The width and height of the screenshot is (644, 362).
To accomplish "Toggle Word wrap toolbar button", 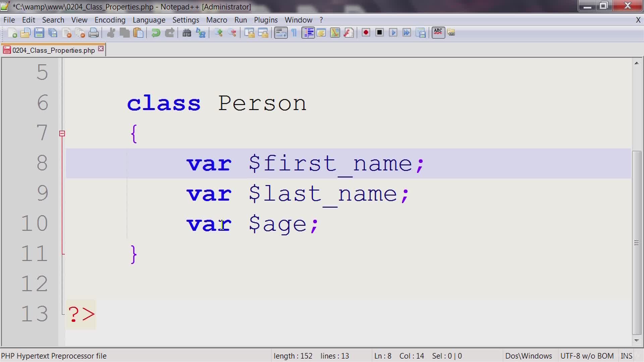I will tap(281, 33).
